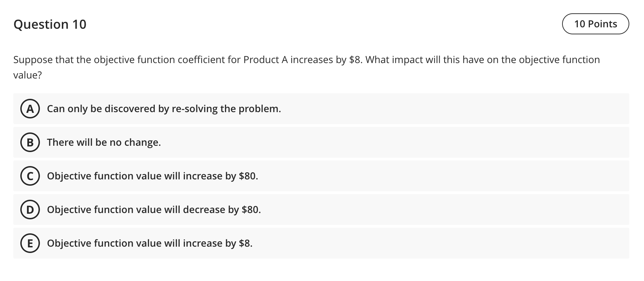Click 'There will be no change.' answer text

coord(104,143)
